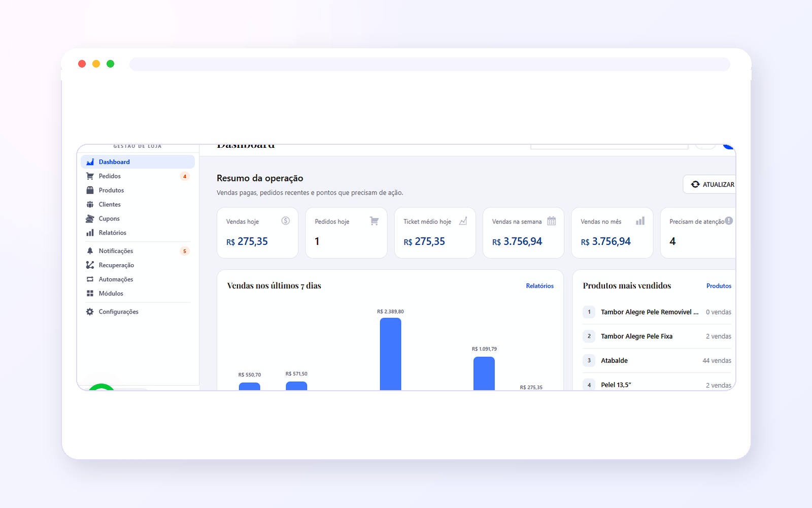812x508 pixels.
Task: Click the bar chart icon on Vendas no mês card
Action: tap(640, 221)
